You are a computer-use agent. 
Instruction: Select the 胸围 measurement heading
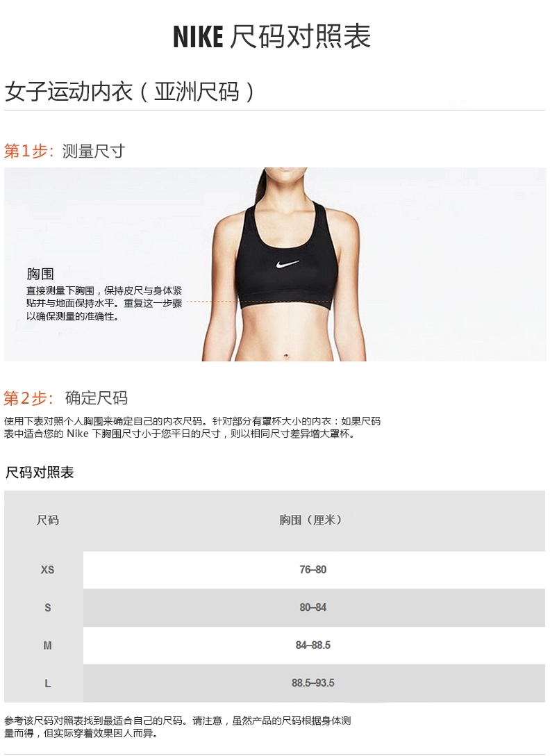tap(40, 274)
